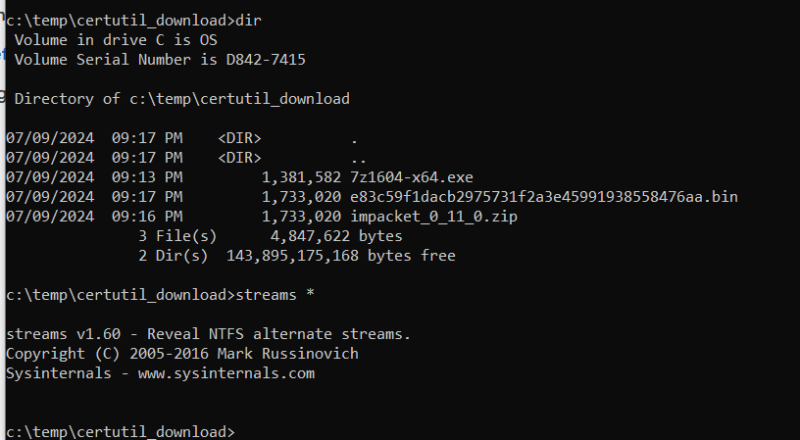Click the 'Volume in drive C is OS' line
This screenshot has width=800, height=440.
pos(115,40)
